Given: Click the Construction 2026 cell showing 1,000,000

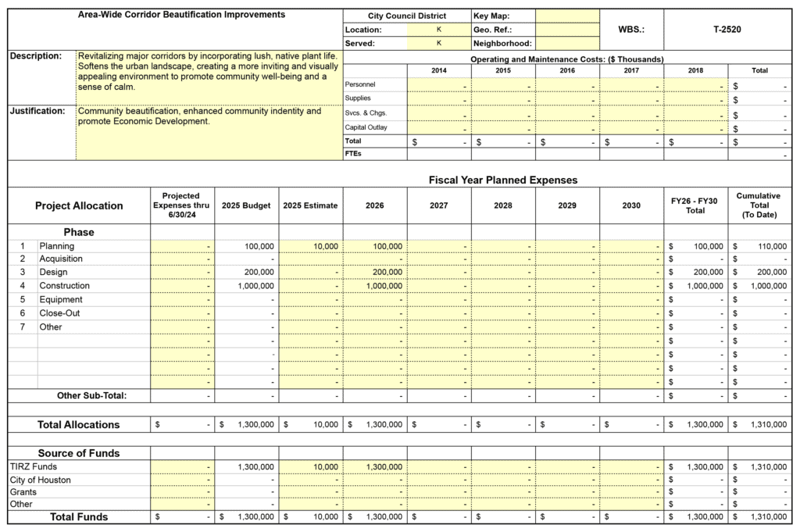Looking at the screenshot, I should [374, 286].
